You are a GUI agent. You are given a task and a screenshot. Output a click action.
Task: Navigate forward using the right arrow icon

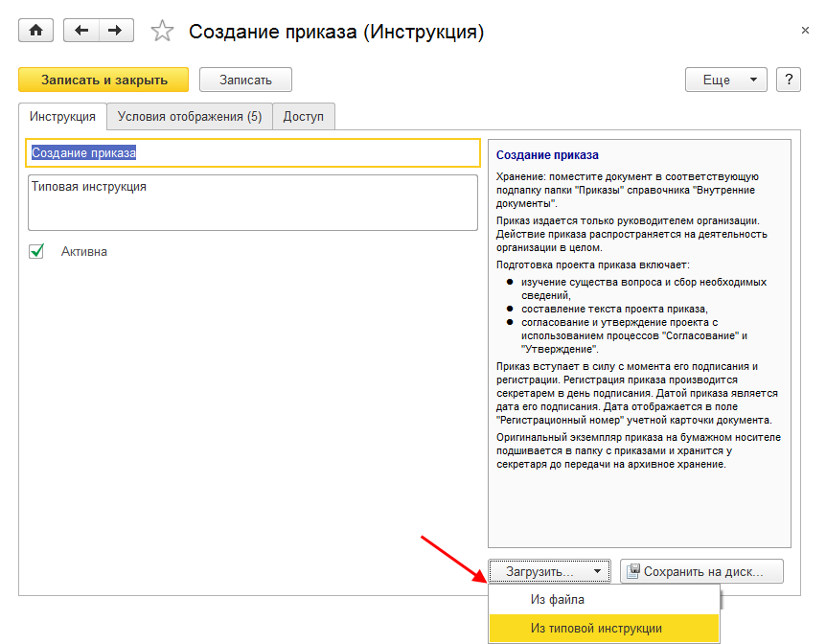pyautogui.click(x=115, y=30)
